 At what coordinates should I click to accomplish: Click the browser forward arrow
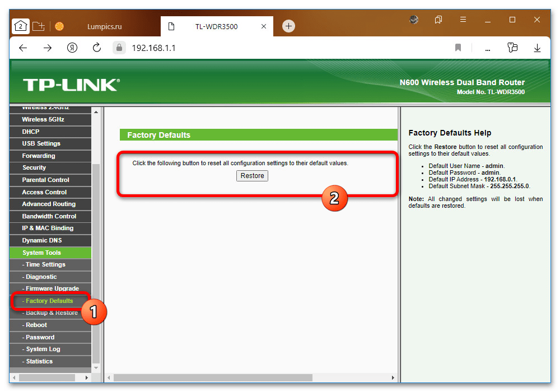(48, 48)
